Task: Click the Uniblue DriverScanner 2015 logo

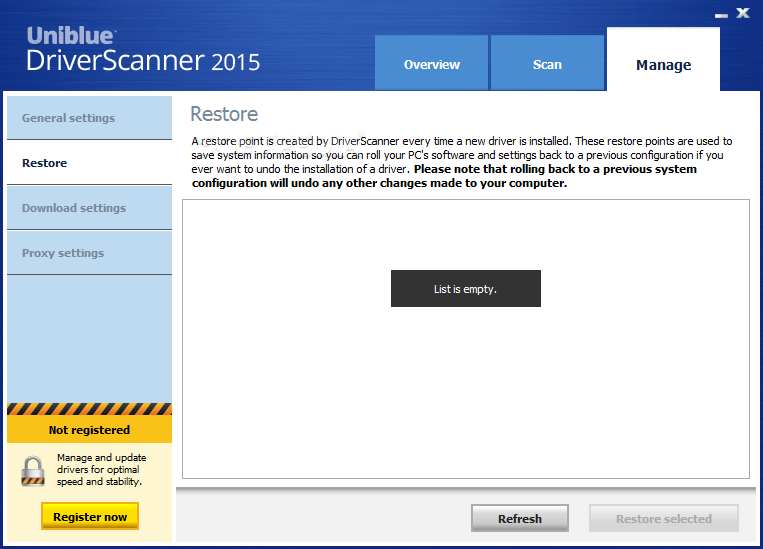Action: point(143,49)
